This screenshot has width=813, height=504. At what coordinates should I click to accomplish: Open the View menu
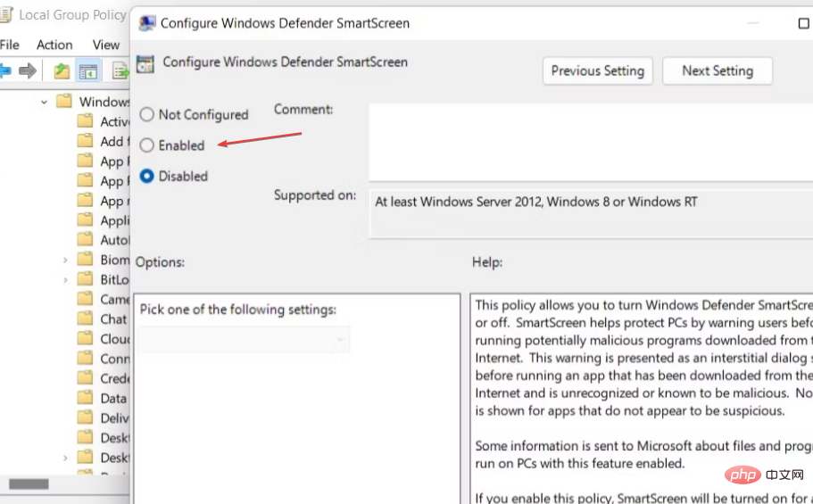tap(106, 45)
